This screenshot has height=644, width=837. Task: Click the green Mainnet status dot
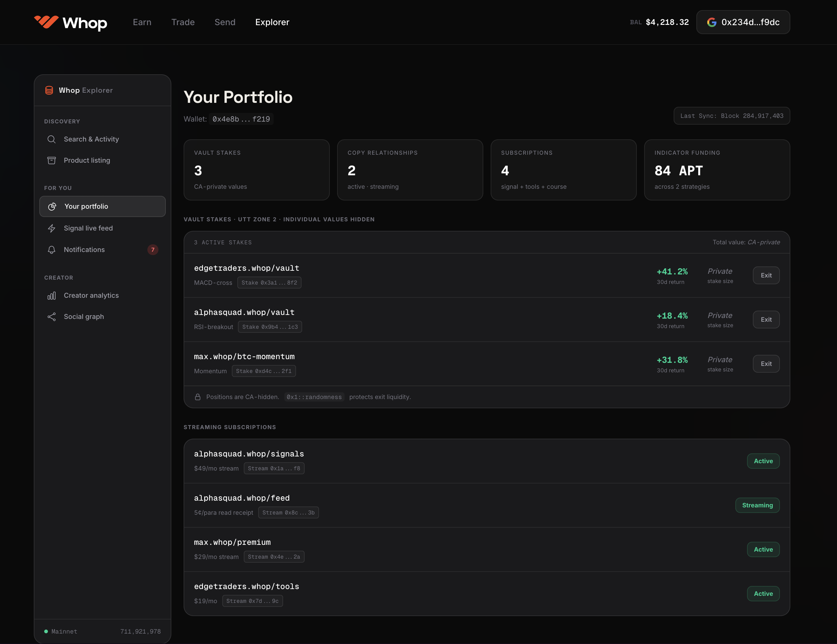[x=46, y=631]
